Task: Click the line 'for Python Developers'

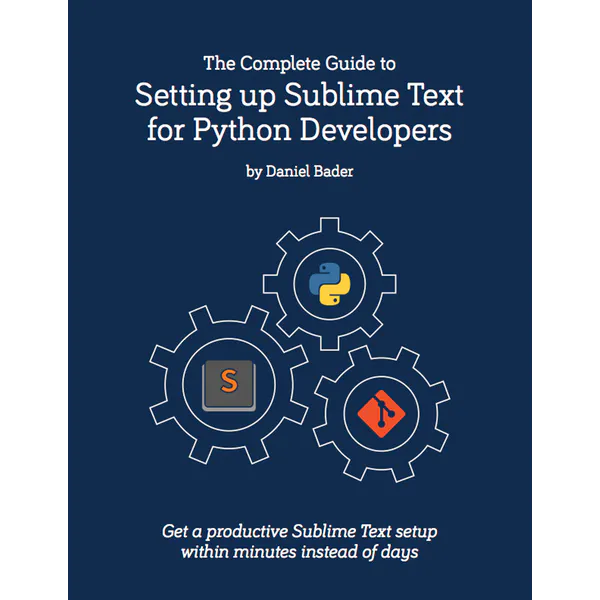Action: point(299,130)
